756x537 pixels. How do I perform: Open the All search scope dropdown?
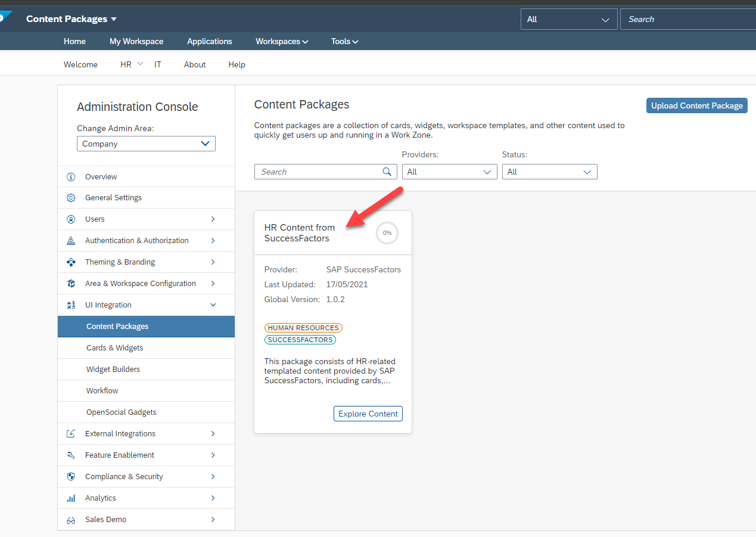pos(569,19)
